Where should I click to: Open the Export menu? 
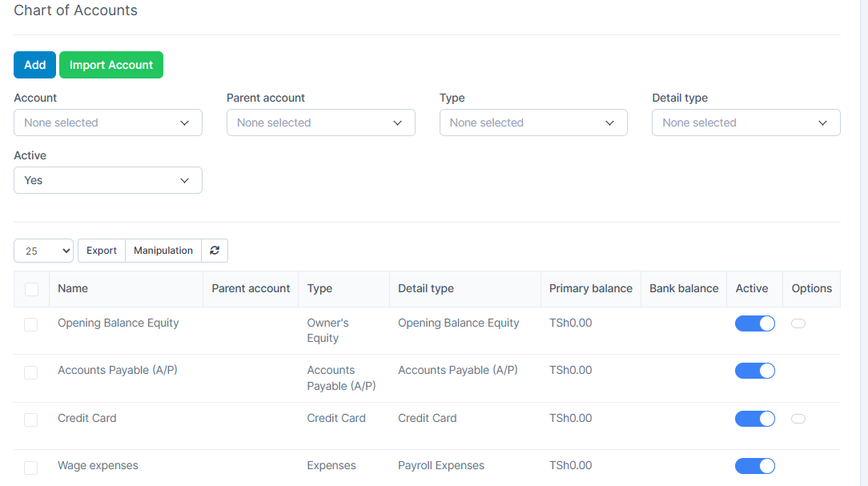point(102,251)
